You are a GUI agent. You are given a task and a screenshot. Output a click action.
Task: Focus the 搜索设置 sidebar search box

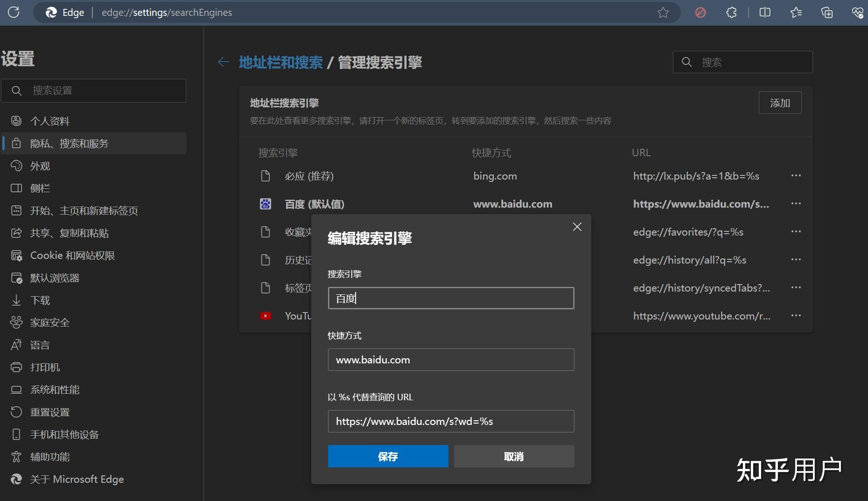coord(93,90)
